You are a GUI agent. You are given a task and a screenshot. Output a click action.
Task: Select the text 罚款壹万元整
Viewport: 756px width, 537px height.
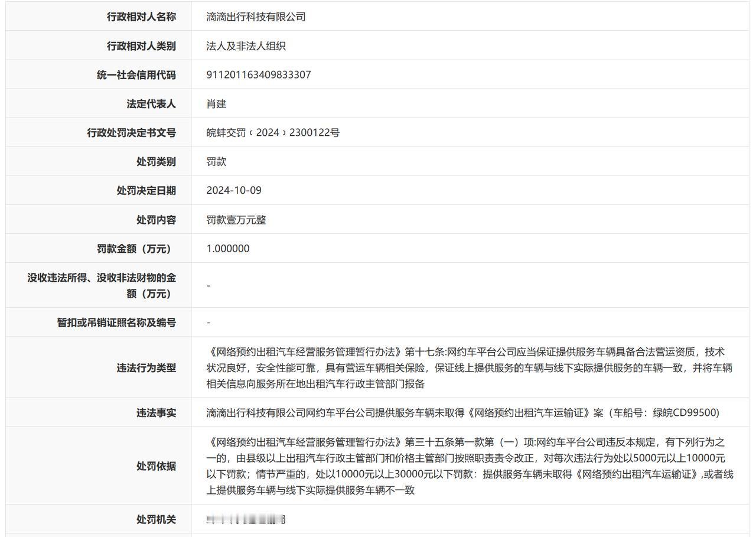click(236, 220)
